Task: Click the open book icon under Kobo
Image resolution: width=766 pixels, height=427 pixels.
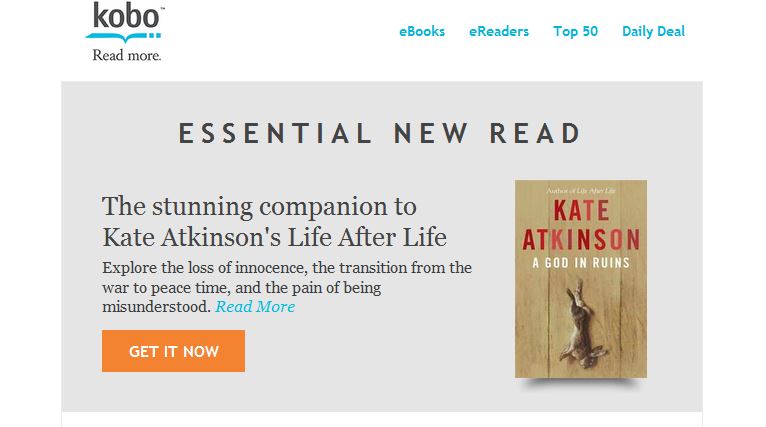Action: (x=124, y=36)
